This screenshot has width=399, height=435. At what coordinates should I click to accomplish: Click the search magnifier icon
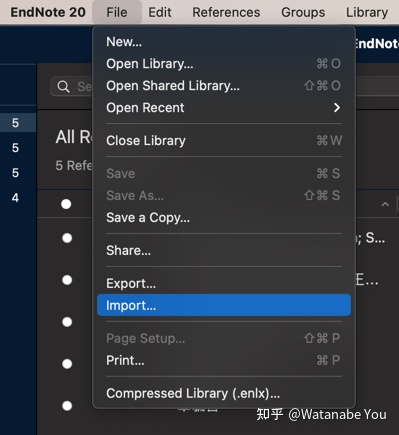pyautogui.click(x=63, y=87)
